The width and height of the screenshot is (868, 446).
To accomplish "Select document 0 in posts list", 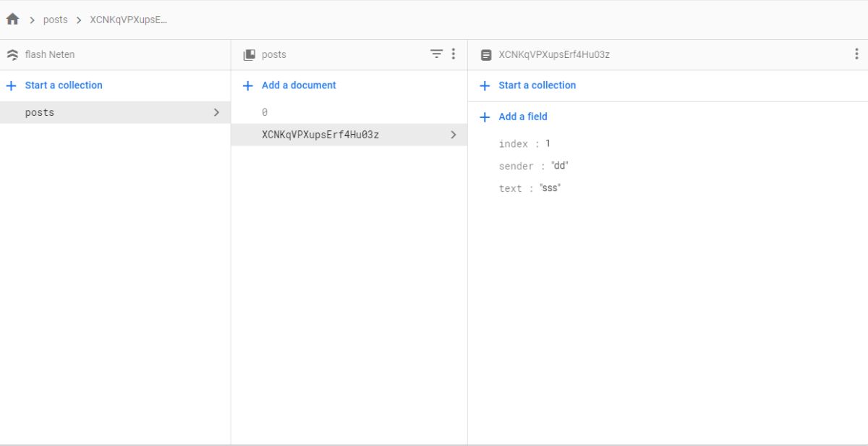I will pyautogui.click(x=265, y=112).
